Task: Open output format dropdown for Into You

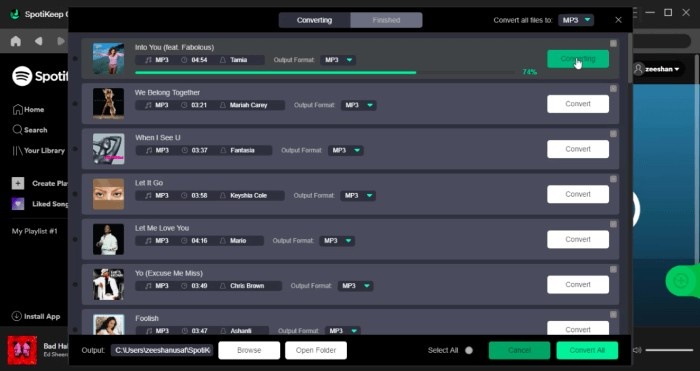Action: coord(338,60)
